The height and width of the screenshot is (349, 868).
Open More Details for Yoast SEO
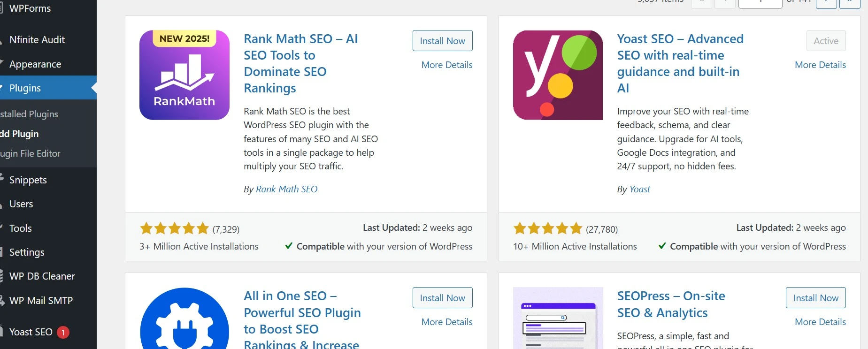(x=820, y=65)
